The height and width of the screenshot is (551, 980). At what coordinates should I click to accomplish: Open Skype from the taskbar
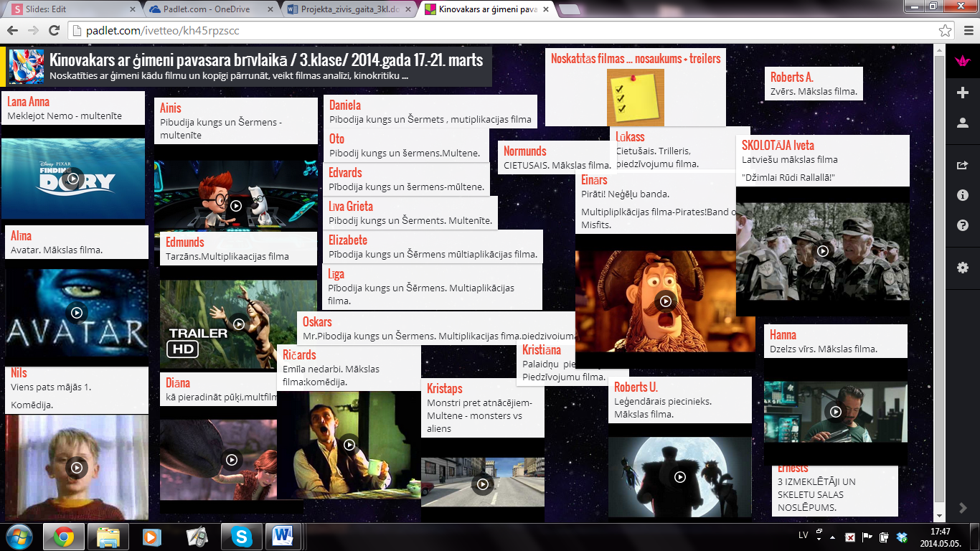[242, 537]
